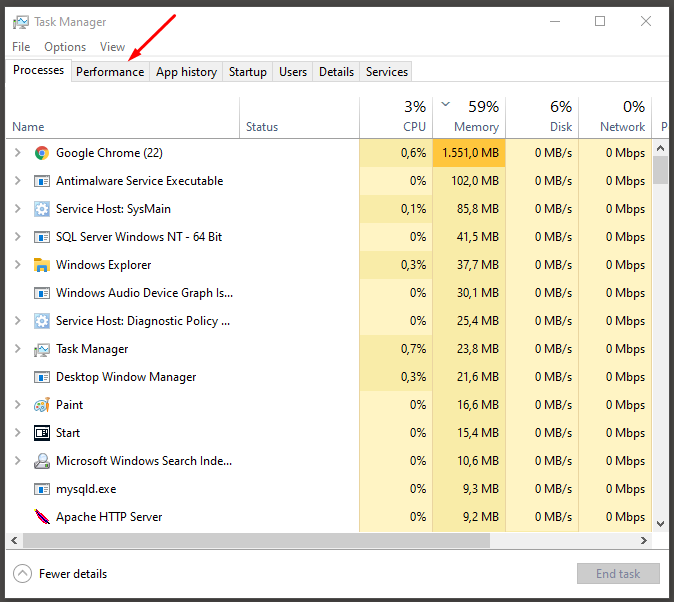The image size is (674, 602).
Task: Select the Processes tab
Action: pyautogui.click(x=38, y=70)
